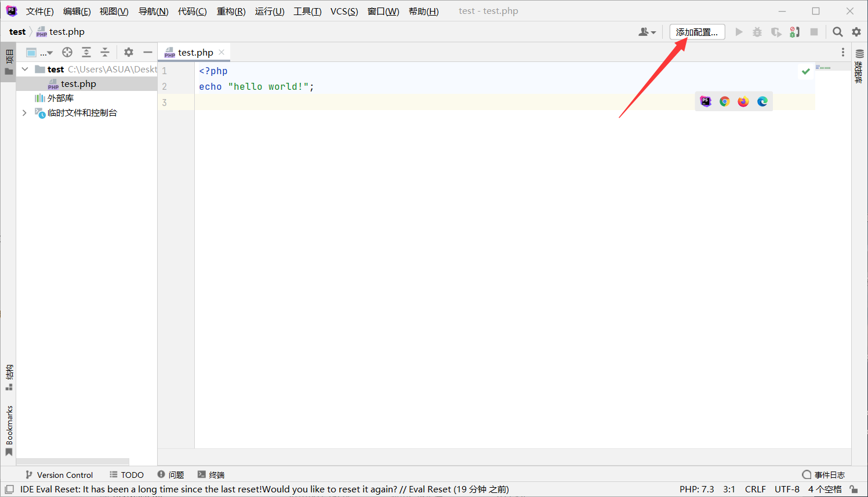Click the PhpStorm logo icon in title bar
The width and height of the screenshot is (868, 497).
pyautogui.click(x=12, y=11)
